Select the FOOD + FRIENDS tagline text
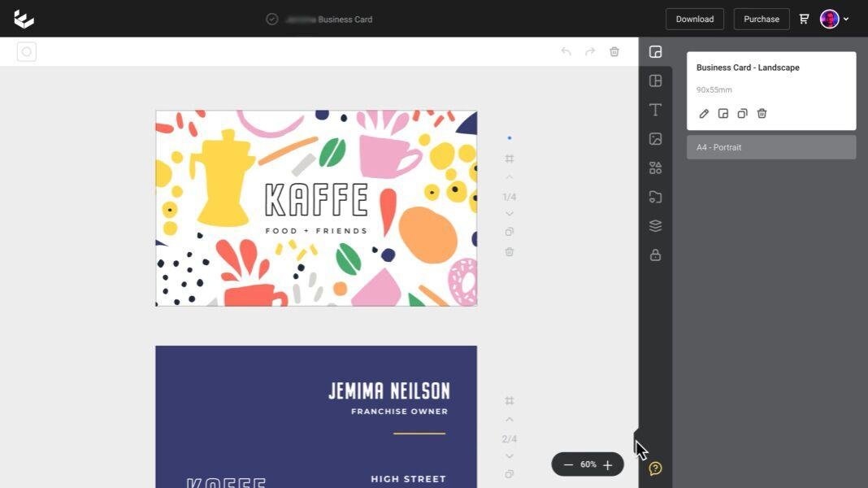Viewport: 868px width, 488px height. (316, 231)
